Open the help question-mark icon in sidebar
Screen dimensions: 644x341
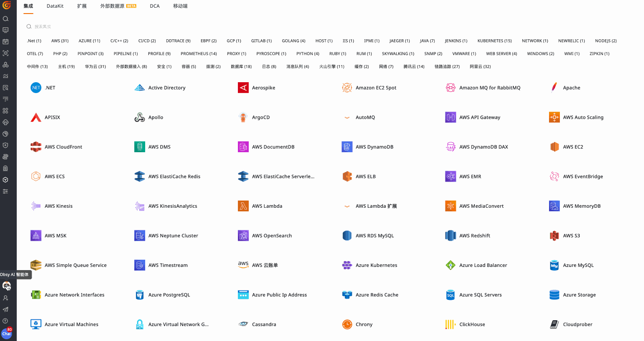[x=5, y=321]
